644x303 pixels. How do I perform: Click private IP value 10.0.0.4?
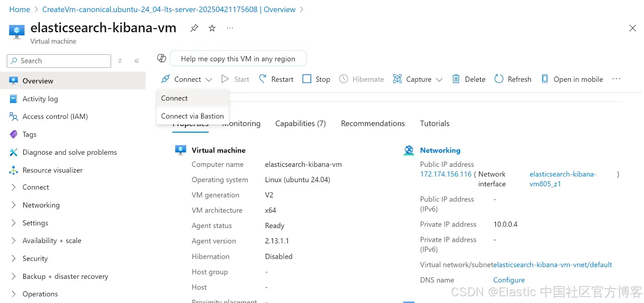coord(506,224)
